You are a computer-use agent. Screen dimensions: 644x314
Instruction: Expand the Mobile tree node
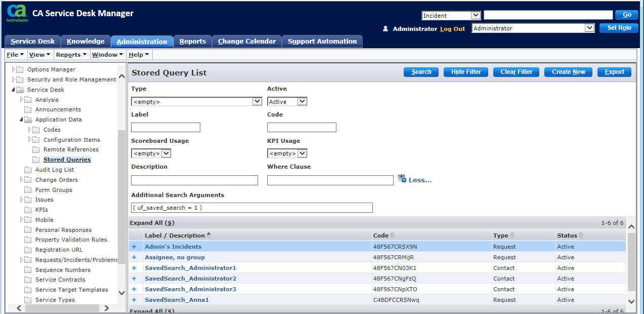point(22,220)
